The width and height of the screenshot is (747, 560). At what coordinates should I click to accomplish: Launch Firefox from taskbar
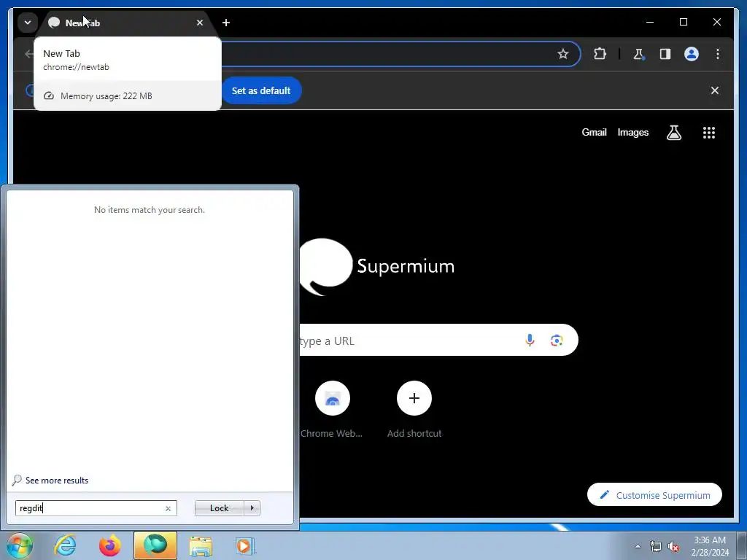109,545
